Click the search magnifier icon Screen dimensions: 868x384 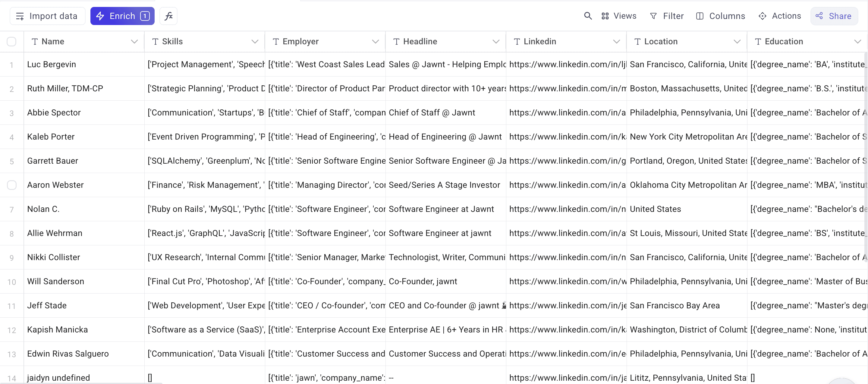coord(588,16)
